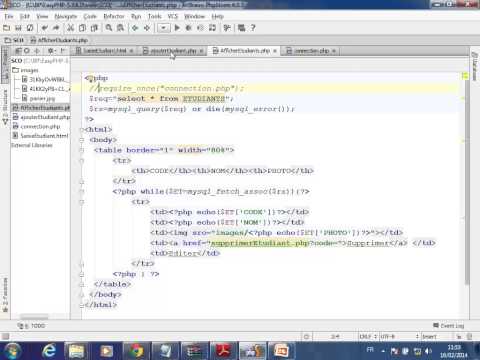Screen dimensions: 480x360
Task: Open the Refactor menu
Action: [114, 16]
